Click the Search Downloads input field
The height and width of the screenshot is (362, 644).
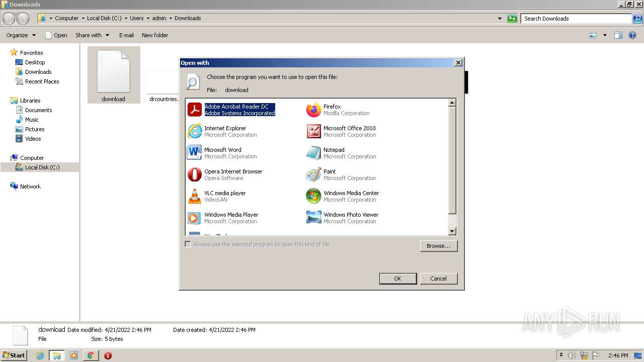pyautogui.click(x=577, y=19)
